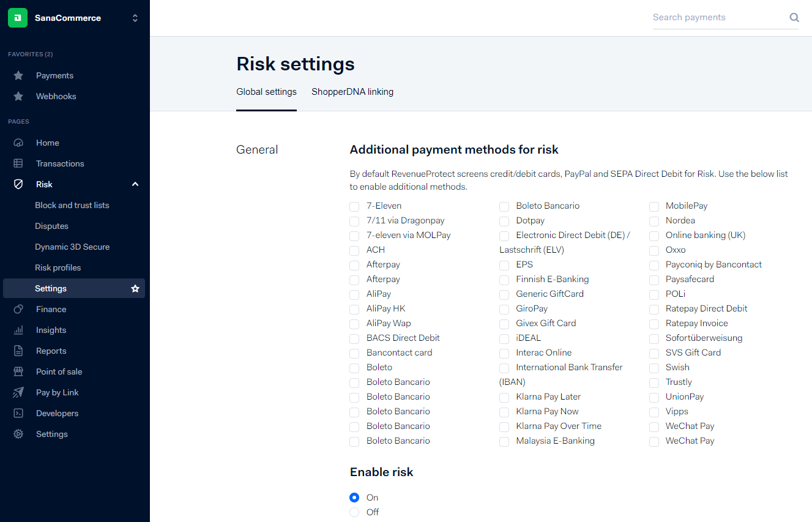Check the Interac Online checkbox

click(x=504, y=353)
